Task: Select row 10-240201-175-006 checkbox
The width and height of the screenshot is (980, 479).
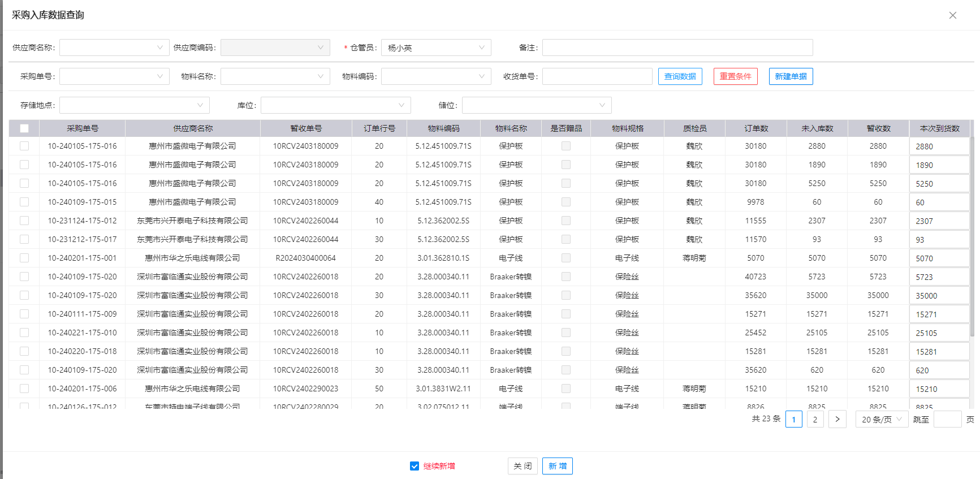Action: (24, 389)
